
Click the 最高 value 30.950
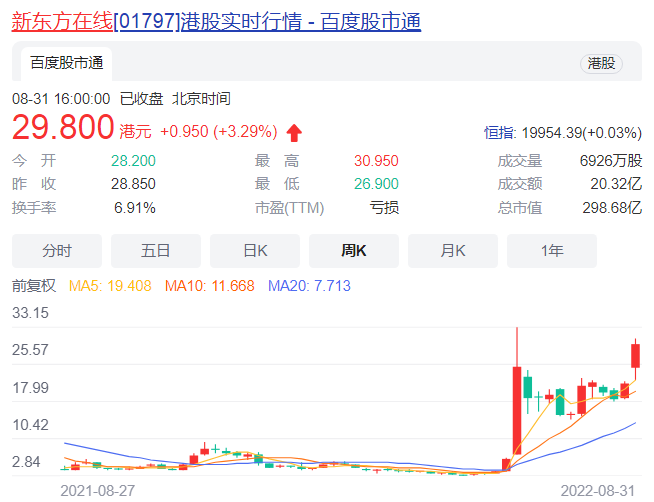click(x=376, y=161)
